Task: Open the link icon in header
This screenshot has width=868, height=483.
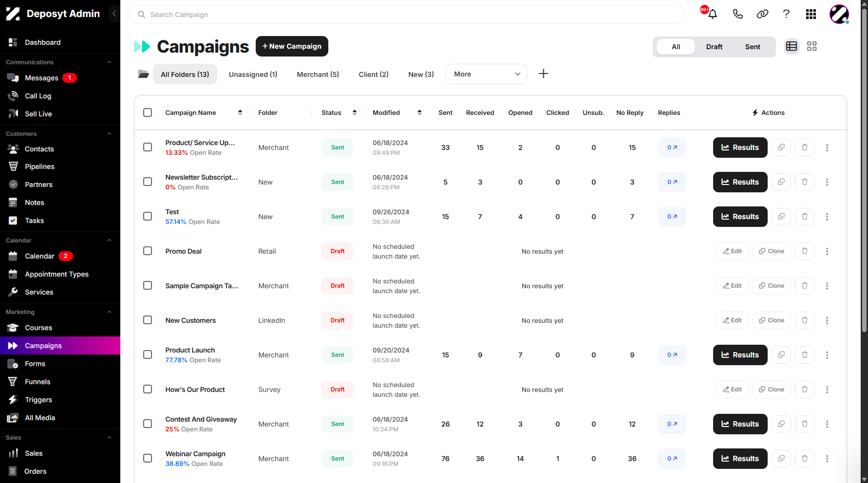Action: tap(762, 14)
